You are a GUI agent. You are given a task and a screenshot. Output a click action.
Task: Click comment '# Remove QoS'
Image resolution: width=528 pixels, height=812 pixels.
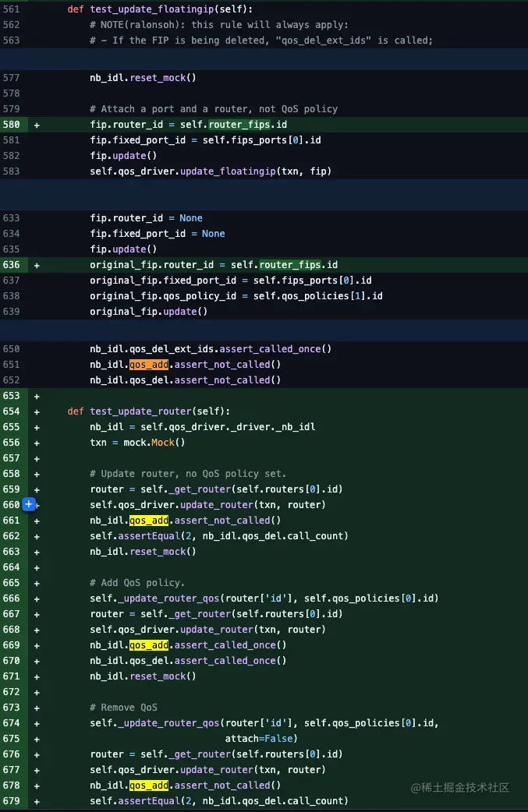pyautogui.click(x=123, y=708)
